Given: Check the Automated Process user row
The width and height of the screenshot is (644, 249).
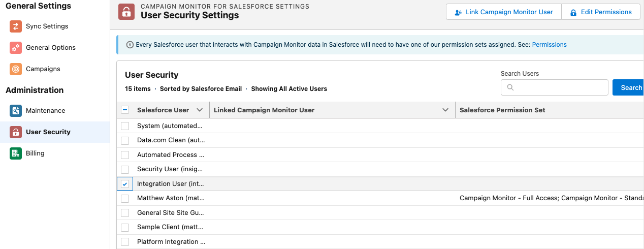Looking at the screenshot, I should [125, 154].
